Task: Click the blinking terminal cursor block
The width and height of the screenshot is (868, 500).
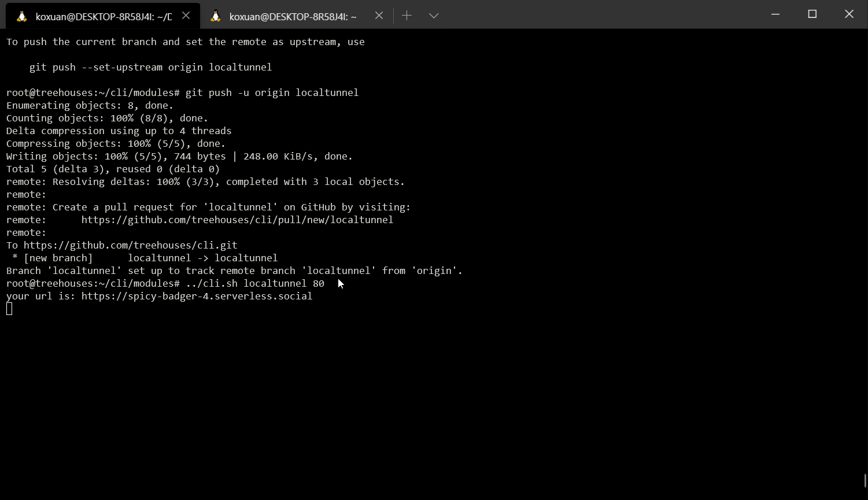Action: 9,309
